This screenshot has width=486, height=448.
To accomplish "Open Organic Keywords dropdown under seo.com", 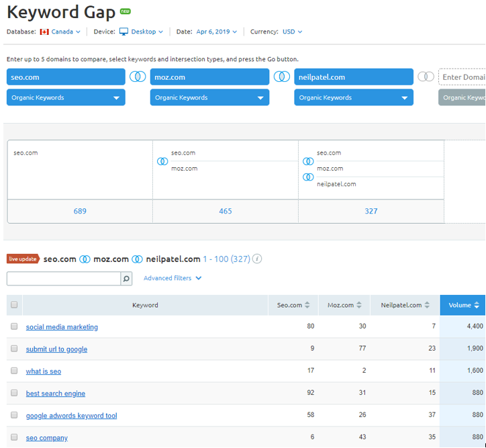I will coord(66,97).
